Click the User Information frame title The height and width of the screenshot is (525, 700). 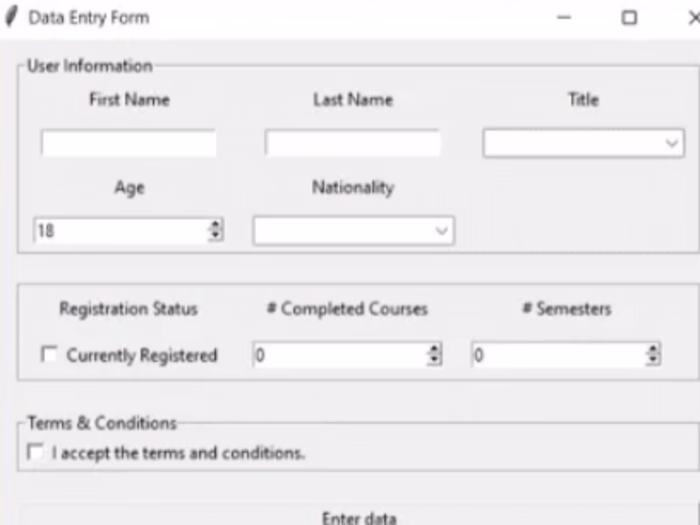(x=90, y=66)
